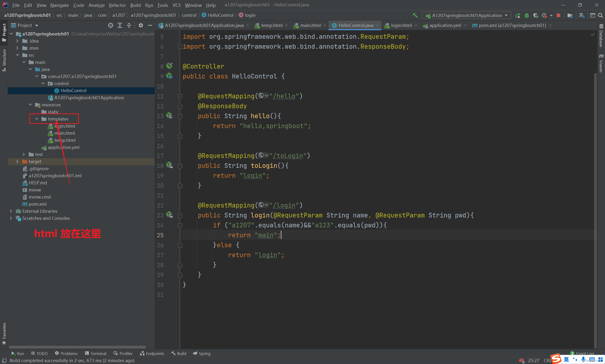Open the translation plugin icon
The height and width of the screenshot is (364, 605).
(x=581, y=15)
